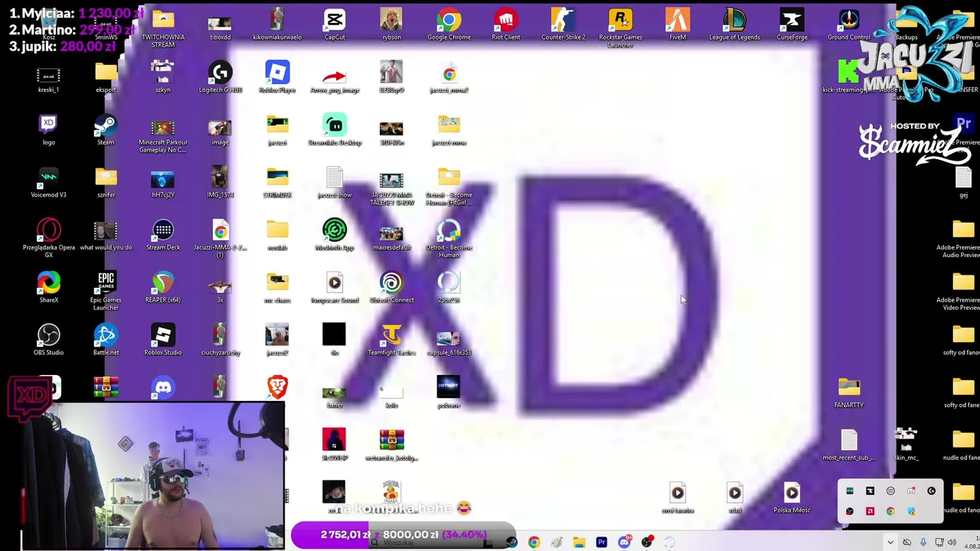
Task: Open the maxresdefault image file
Action: pyautogui.click(x=391, y=235)
